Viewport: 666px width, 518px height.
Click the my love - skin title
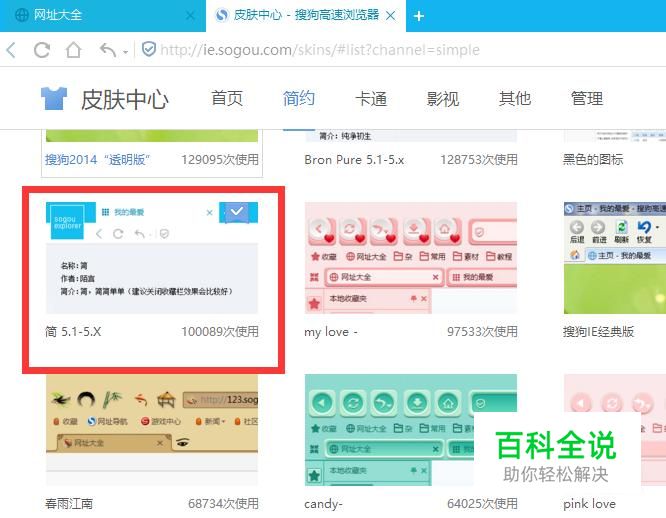(x=331, y=332)
